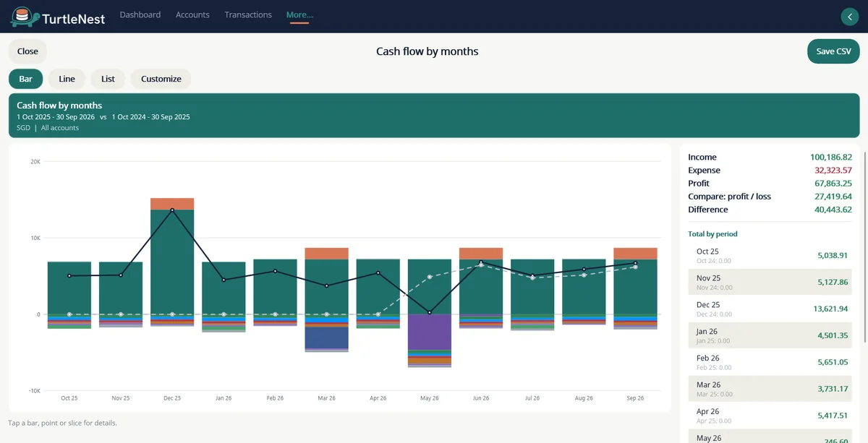Click the back chevron icon at top right
Screen dimensions: 868x443
pos(849,17)
